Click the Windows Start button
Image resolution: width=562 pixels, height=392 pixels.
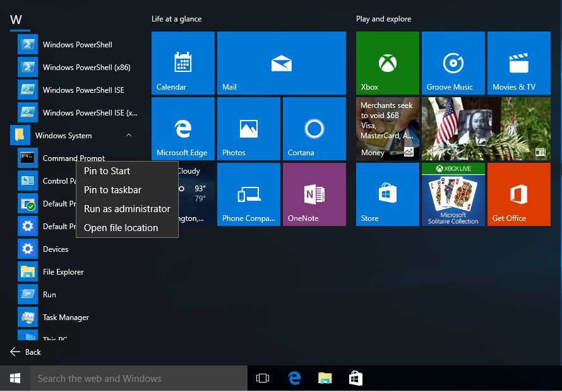(15, 378)
